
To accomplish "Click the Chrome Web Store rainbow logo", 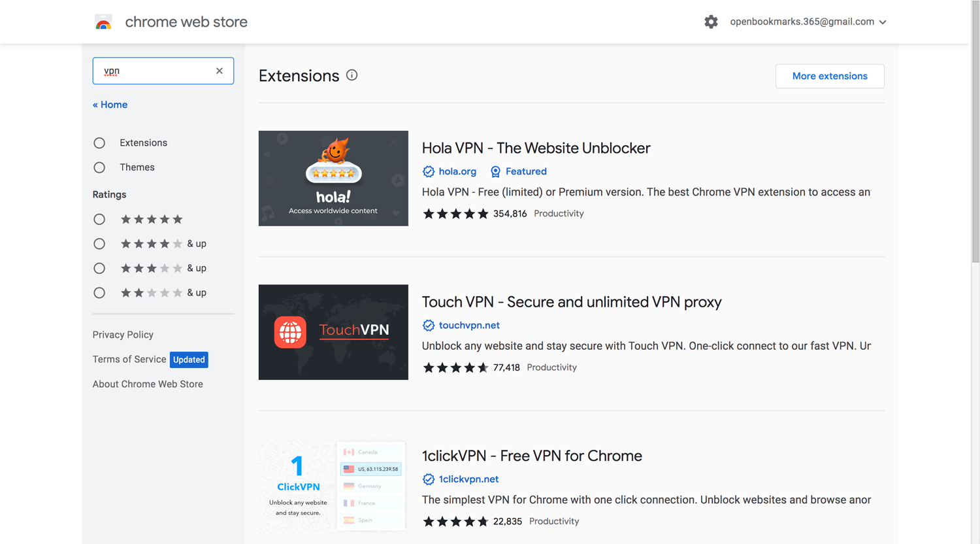I will click(103, 22).
